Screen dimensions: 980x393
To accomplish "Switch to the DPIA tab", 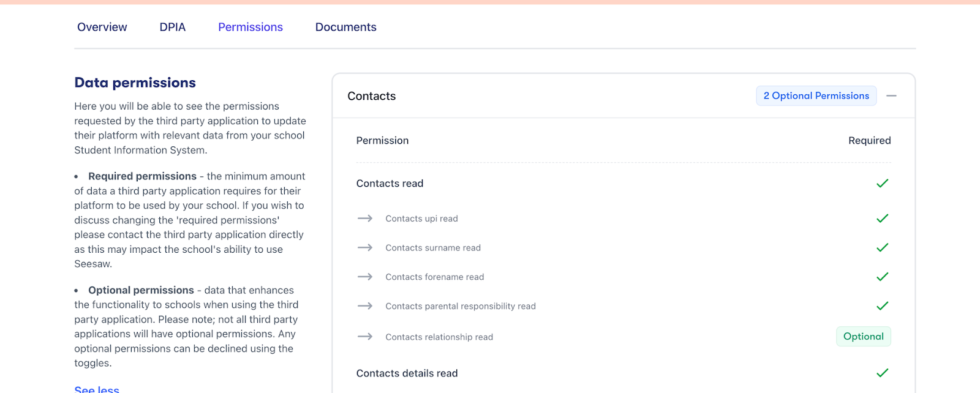I will pyautogui.click(x=172, y=27).
